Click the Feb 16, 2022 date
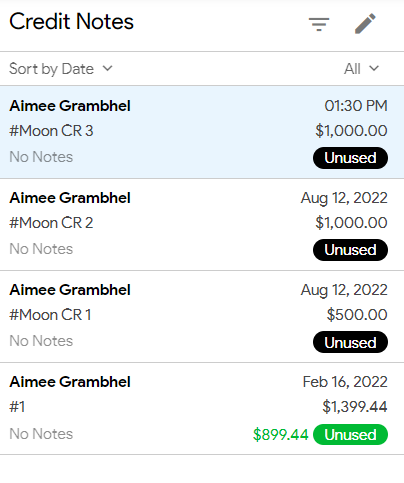The width and height of the screenshot is (404, 483). click(345, 382)
